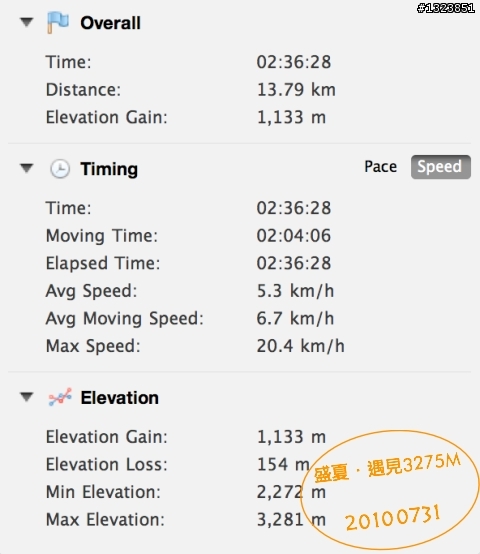The image size is (480, 554).
Task: Click the Elevation graph icon
Action: [x=60, y=397]
